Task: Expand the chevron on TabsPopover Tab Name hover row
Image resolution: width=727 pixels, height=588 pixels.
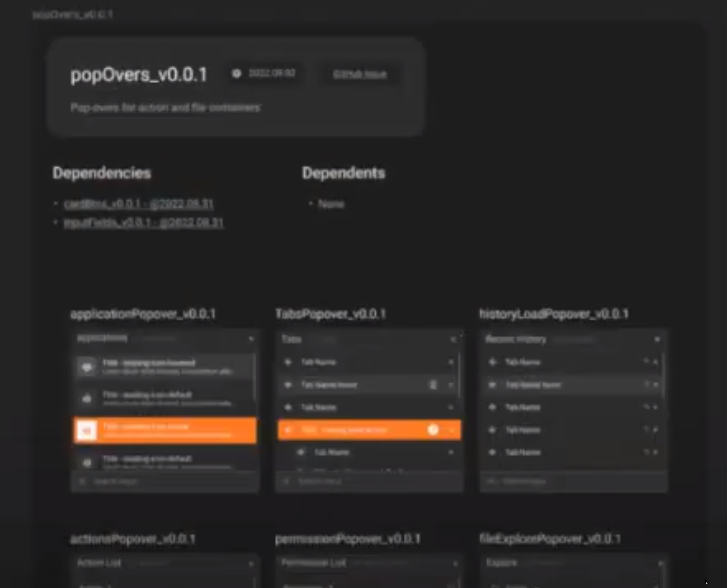Action: pyautogui.click(x=451, y=385)
